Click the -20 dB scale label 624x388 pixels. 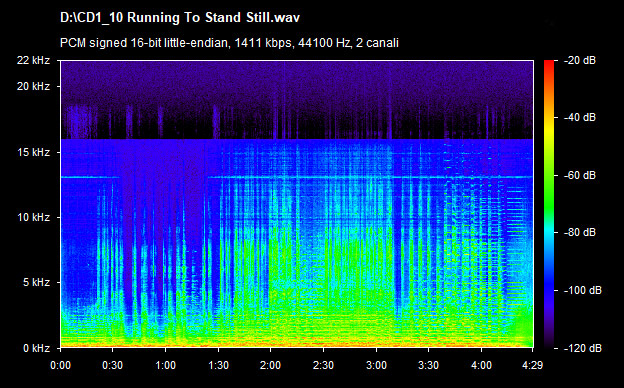coord(580,60)
